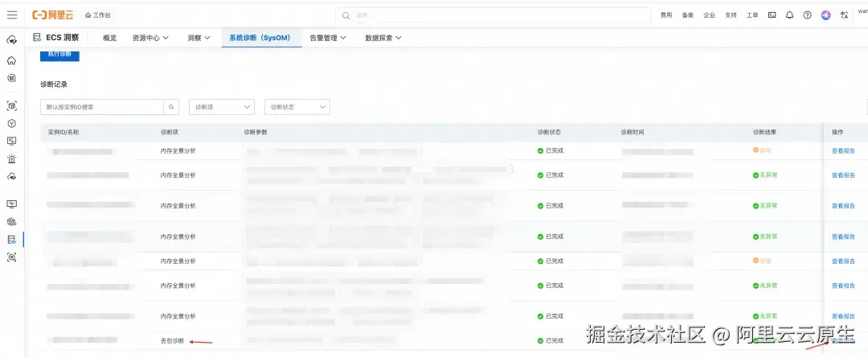The height and width of the screenshot is (358, 868).
Task: Select the active sidebar server database icon
Action: pyautogui.click(x=11, y=240)
